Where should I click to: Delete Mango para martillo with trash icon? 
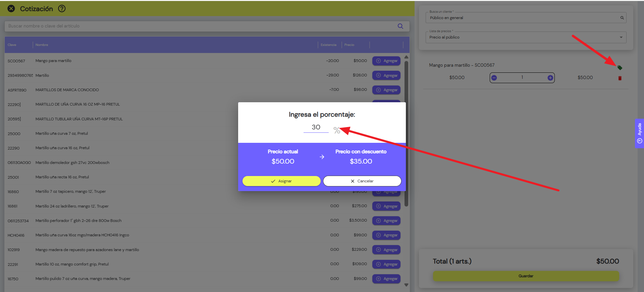click(x=620, y=78)
